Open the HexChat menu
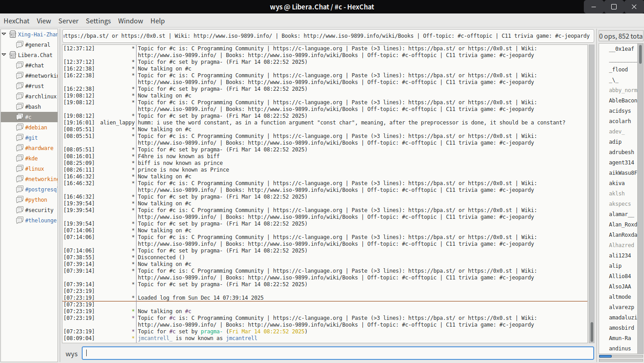Screen dimensions: 644x363 click(x=16, y=21)
